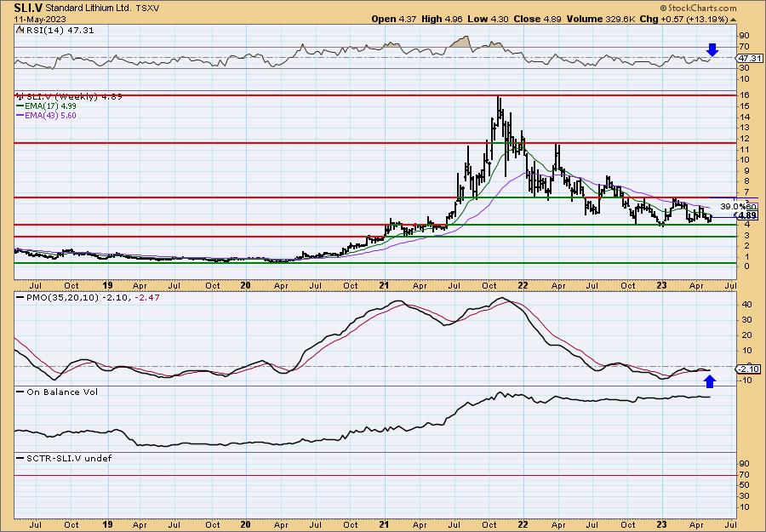Click the EMA(17) 4.99 legend text
Viewport: 766px width, 532px height.
[51, 106]
